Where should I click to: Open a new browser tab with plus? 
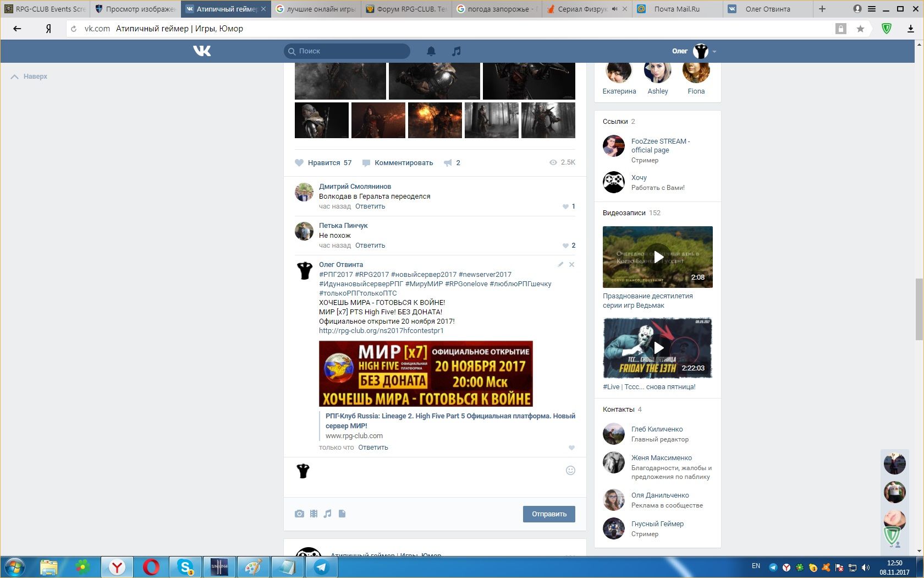click(822, 9)
